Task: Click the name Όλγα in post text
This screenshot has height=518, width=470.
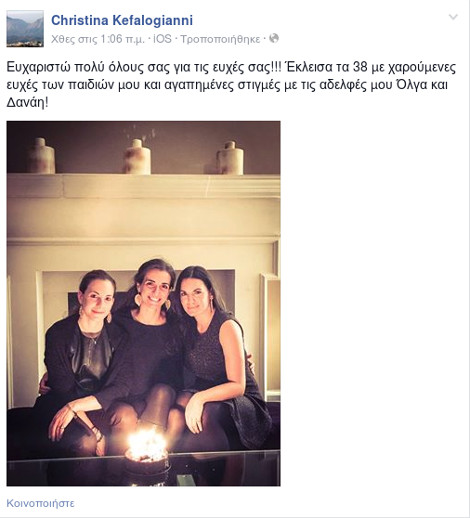Action: point(411,85)
